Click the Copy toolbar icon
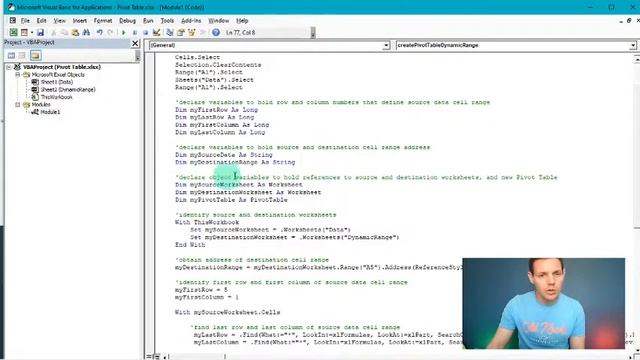 click(64, 32)
